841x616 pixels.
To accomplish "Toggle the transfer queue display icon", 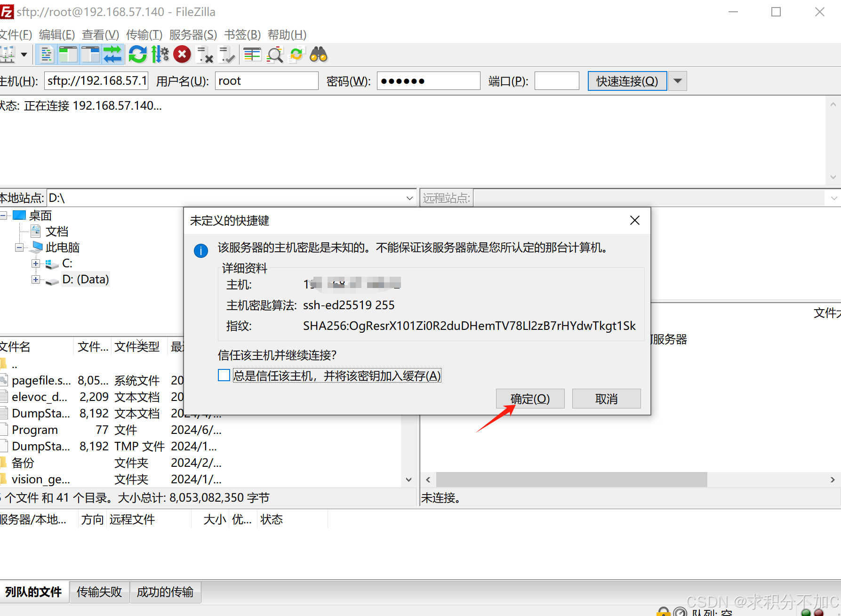I will click(x=113, y=55).
